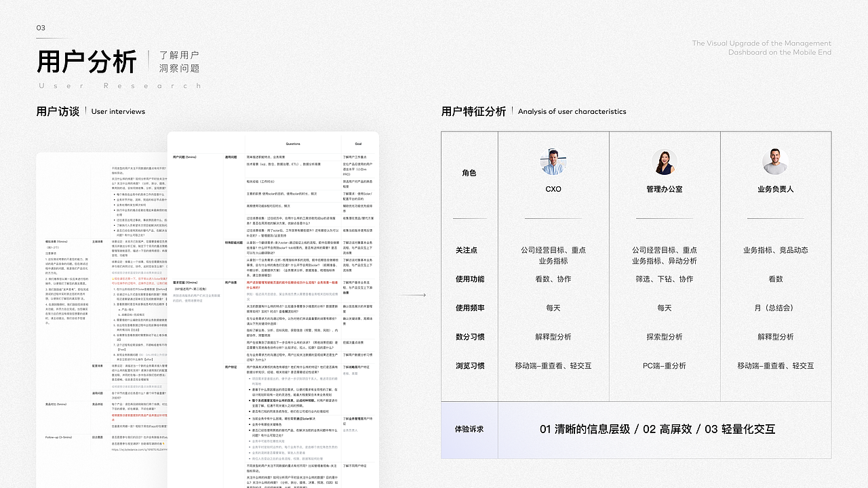Click the '探索型分析' cell

(x=665, y=337)
